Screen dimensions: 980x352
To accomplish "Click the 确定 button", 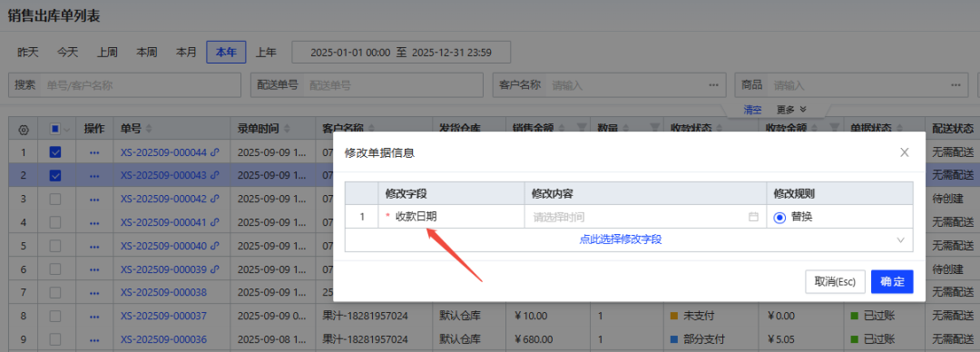I will coord(892,281).
